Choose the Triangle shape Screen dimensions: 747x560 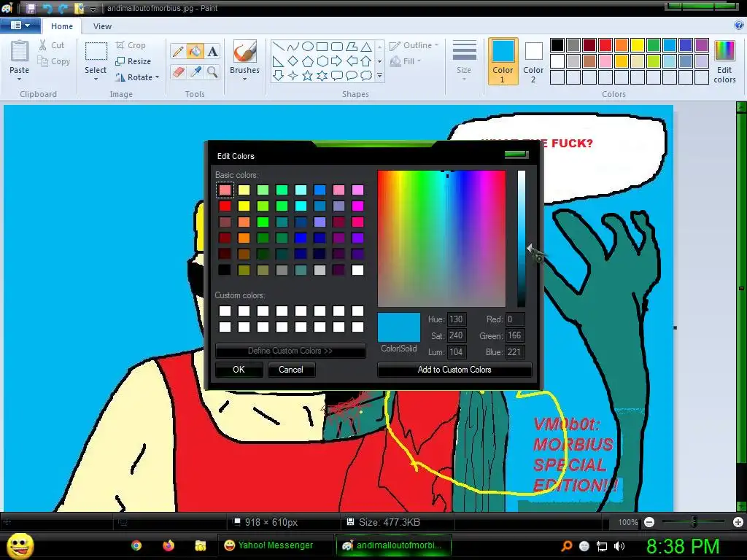[366, 47]
